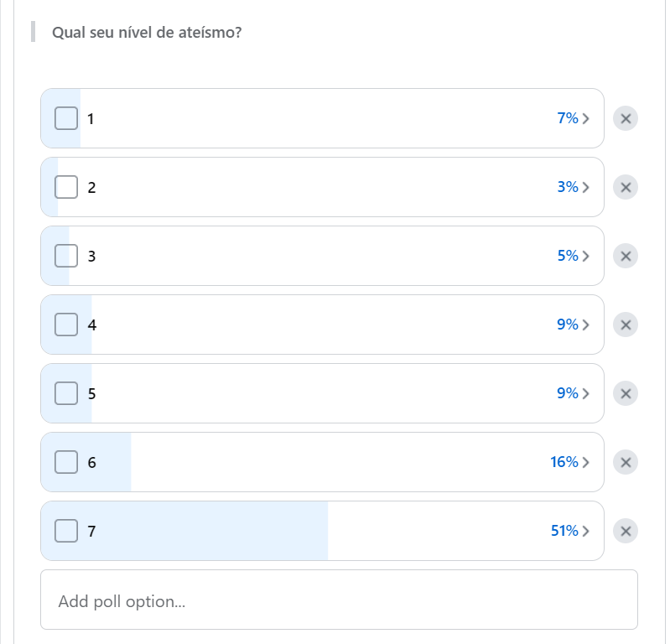670x644 pixels.
Task: Delete poll option 2 using X icon
Action: coord(625,187)
